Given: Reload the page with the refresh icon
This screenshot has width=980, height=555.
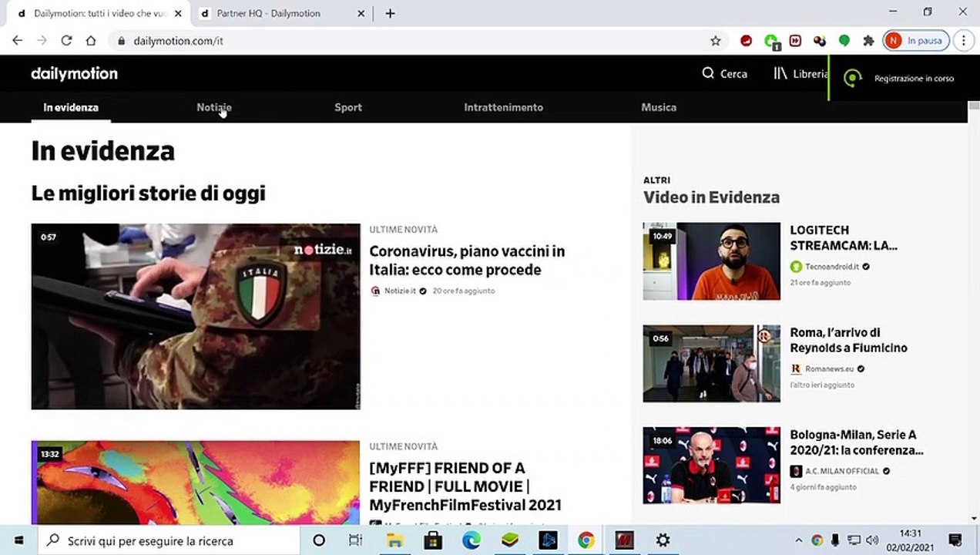Looking at the screenshot, I should point(66,41).
